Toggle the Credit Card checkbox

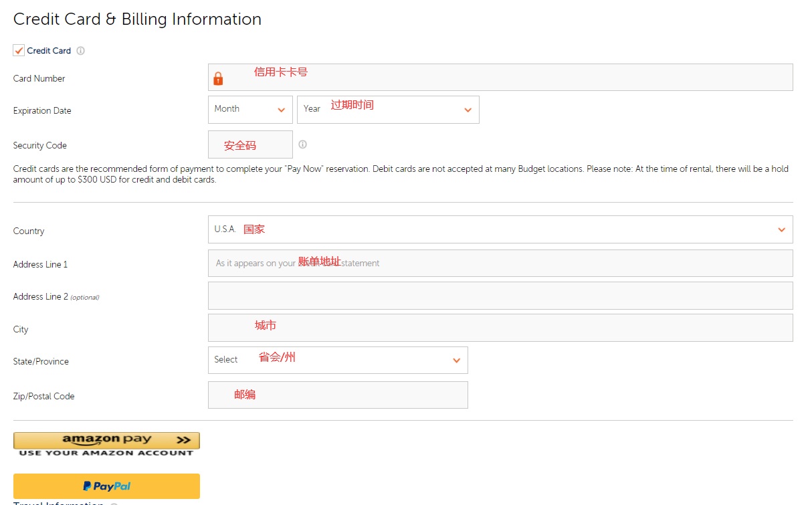(x=19, y=51)
